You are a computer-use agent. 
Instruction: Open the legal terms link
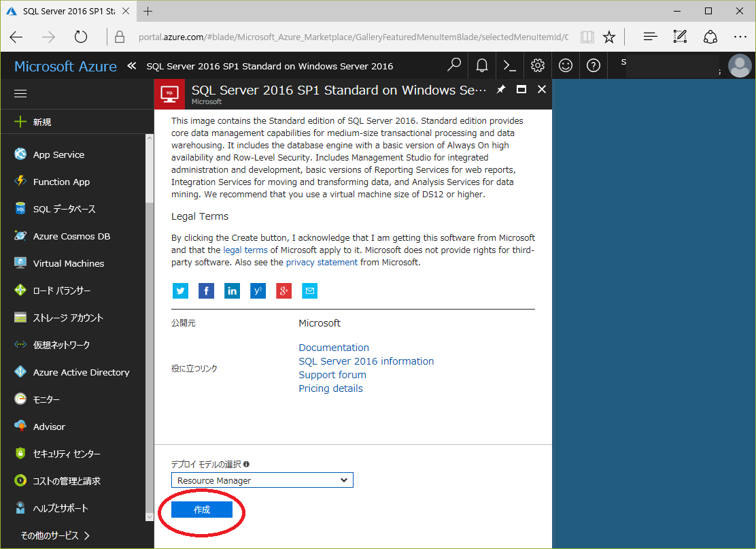[245, 250]
